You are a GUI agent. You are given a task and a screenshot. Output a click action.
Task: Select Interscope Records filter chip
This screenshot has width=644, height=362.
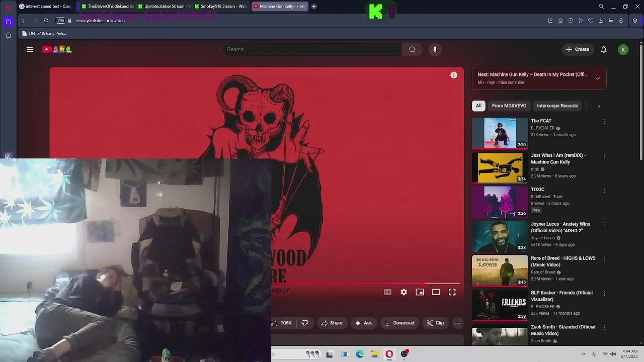tap(557, 106)
